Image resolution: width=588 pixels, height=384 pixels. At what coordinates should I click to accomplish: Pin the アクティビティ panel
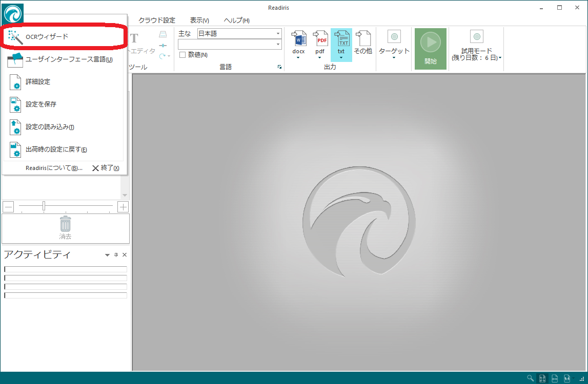[116, 255]
